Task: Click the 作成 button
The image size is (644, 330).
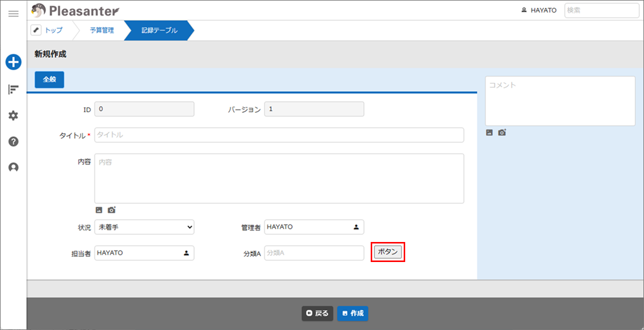Action: tap(353, 313)
